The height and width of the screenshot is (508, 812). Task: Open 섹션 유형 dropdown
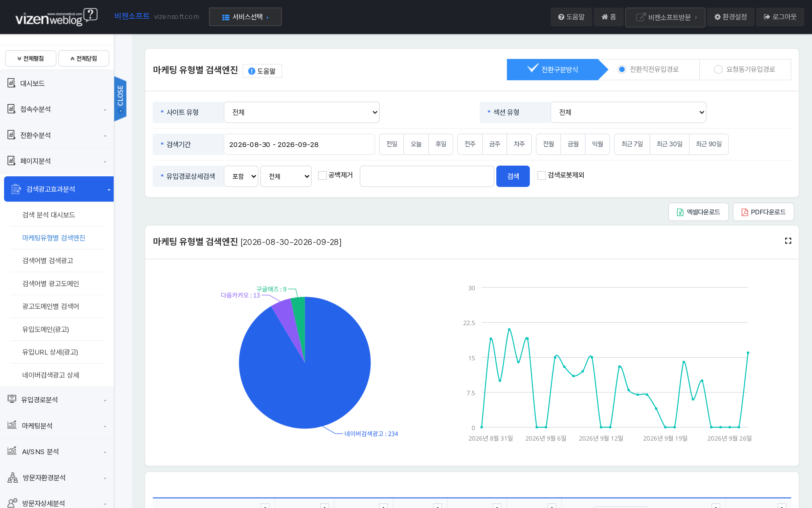point(628,112)
